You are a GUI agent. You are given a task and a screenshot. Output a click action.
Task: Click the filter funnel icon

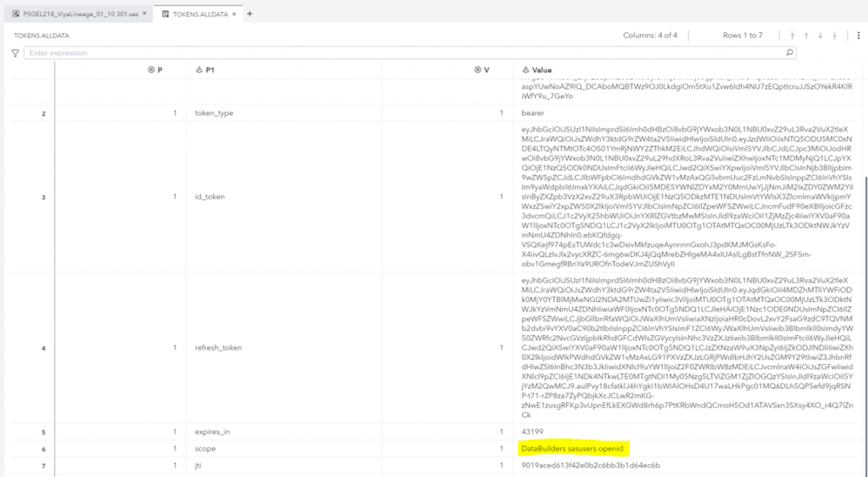tap(16, 53)
